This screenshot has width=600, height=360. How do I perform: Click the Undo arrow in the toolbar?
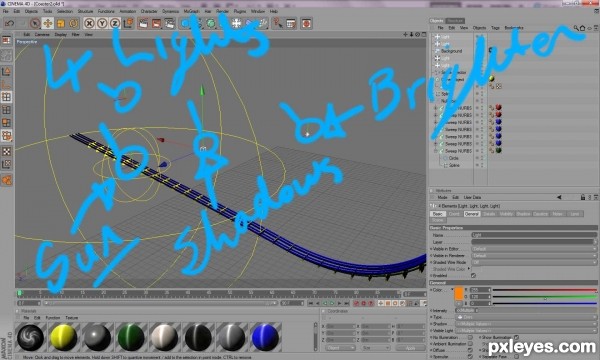[x=9, y=23]
